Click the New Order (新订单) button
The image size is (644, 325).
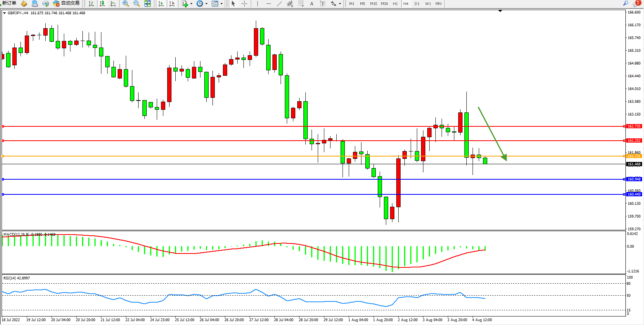9,3
